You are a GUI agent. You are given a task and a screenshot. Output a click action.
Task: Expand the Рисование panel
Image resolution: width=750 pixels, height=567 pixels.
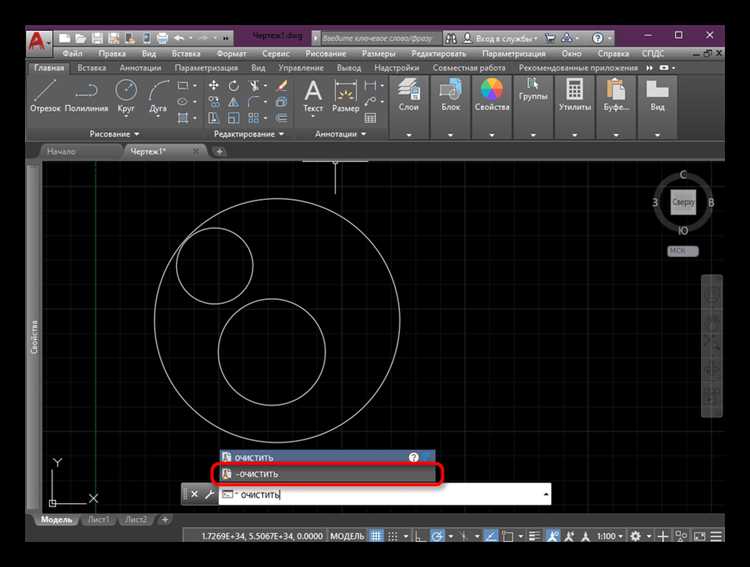click(114, 134)
